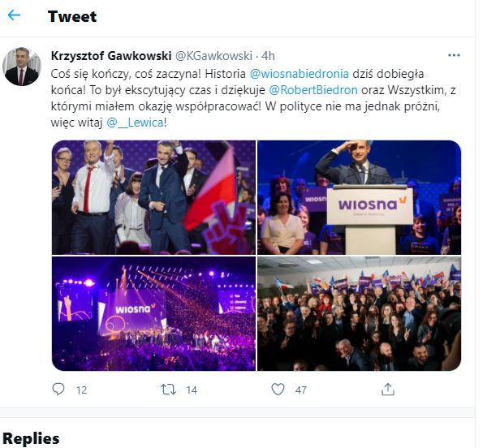Click the back arrow icon

pyautogui.click(x=14, y=15)
